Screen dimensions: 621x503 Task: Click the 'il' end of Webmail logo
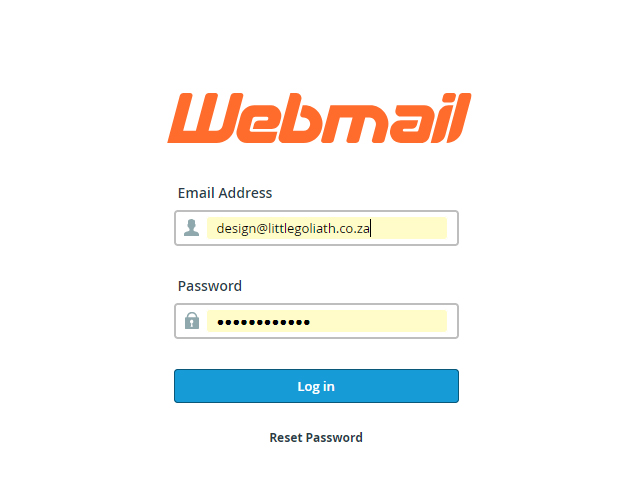451,118
